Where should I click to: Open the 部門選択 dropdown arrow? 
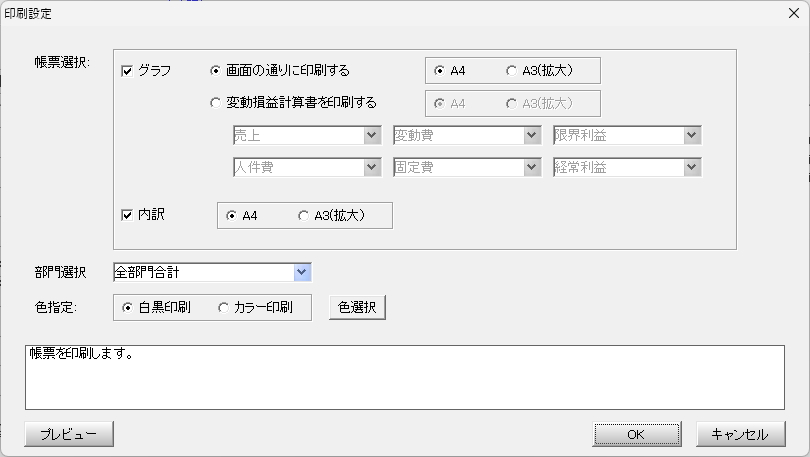(302, 272)
